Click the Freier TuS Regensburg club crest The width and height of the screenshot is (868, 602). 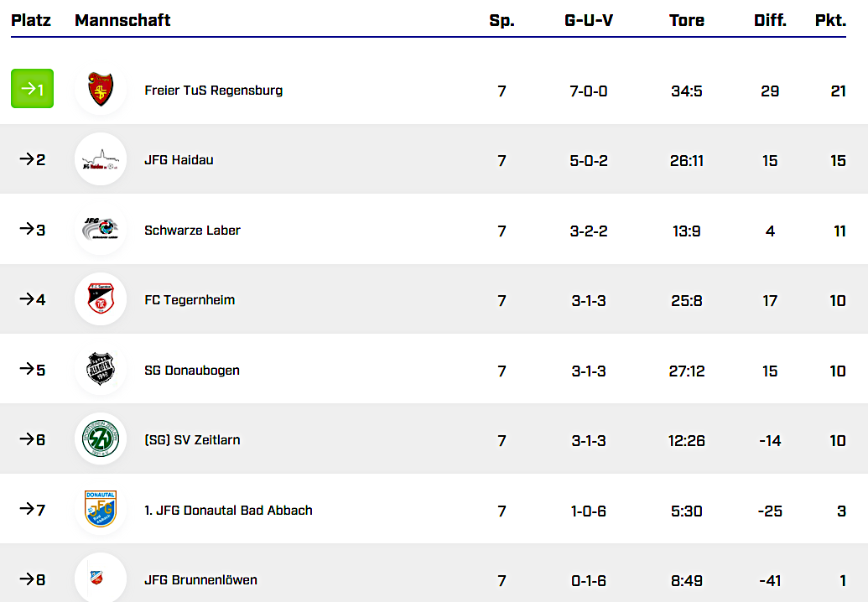click(x=101, y=90)
